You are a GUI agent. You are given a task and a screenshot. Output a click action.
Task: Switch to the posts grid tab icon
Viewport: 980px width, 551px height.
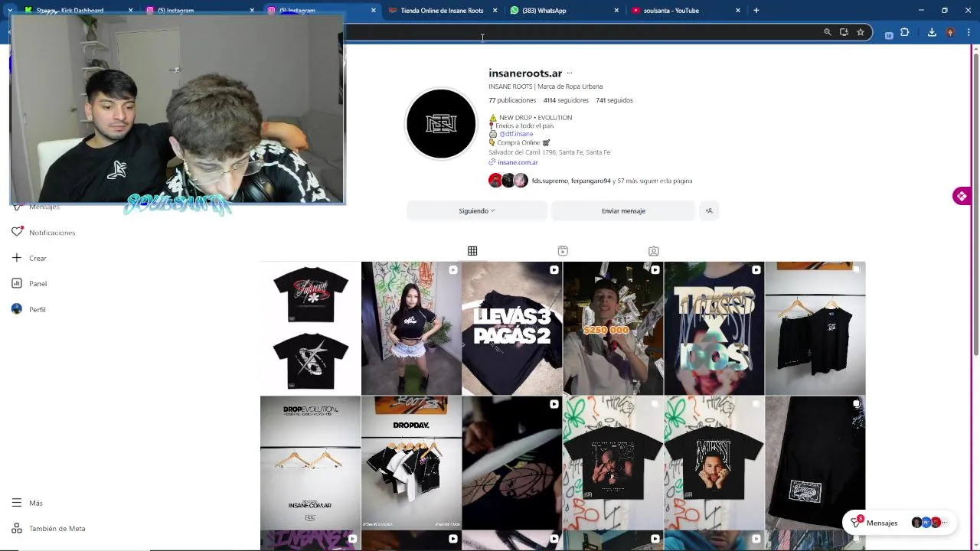tap(472, 251)
